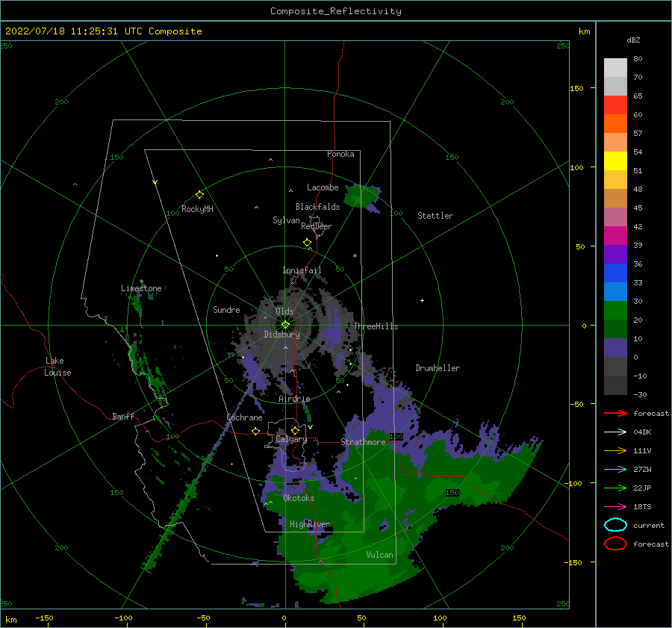Select the Okotoks label
Viewport: 672px width, 628px height.
click(x=299, y=498)
